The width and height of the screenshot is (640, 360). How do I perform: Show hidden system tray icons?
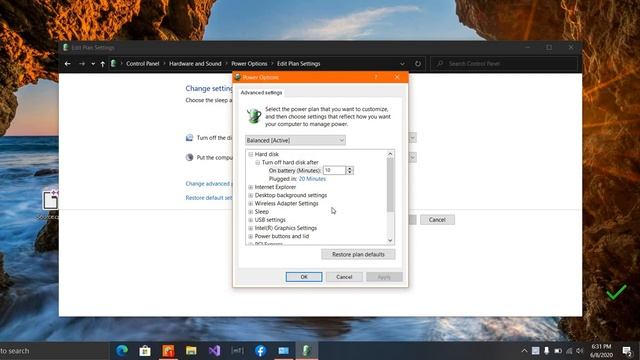pos(524,351)
